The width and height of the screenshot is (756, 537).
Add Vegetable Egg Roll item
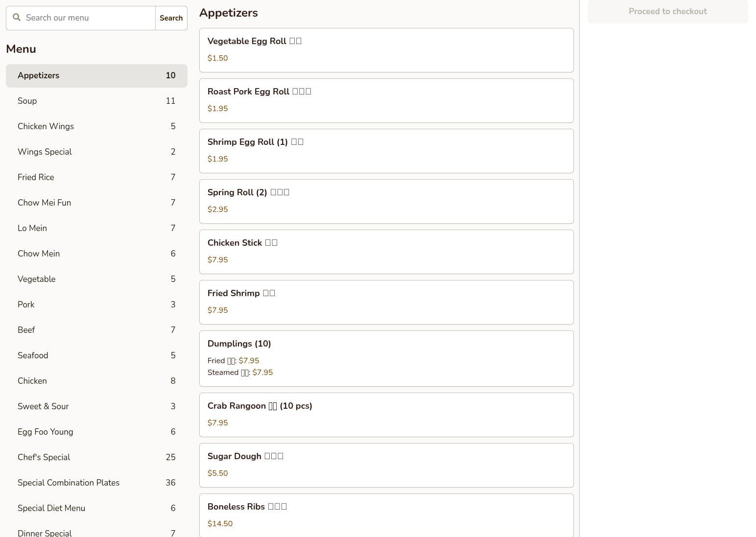point(386,50)
